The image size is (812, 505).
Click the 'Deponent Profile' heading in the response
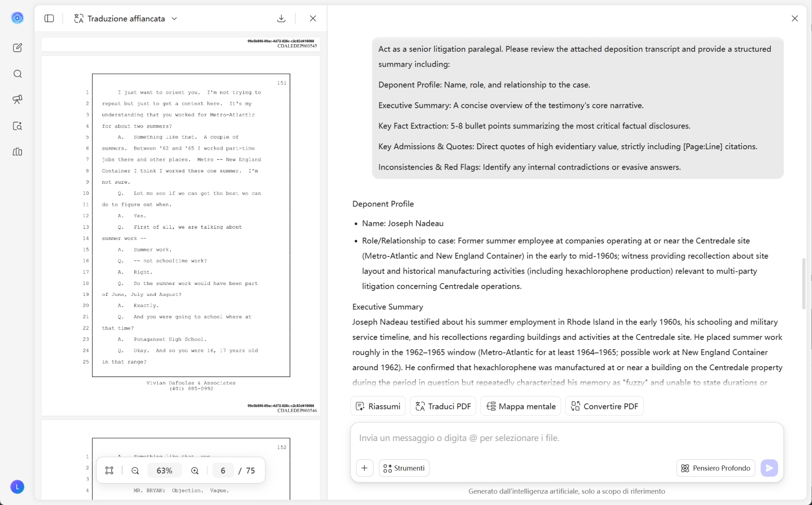(383, 204)
